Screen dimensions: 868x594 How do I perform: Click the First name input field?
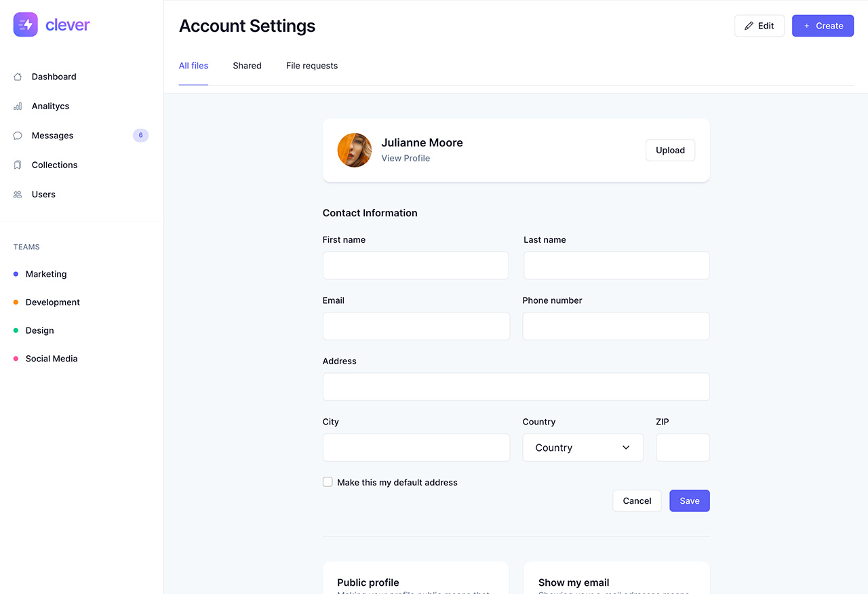pyautogui.click(x=416, y=265)
